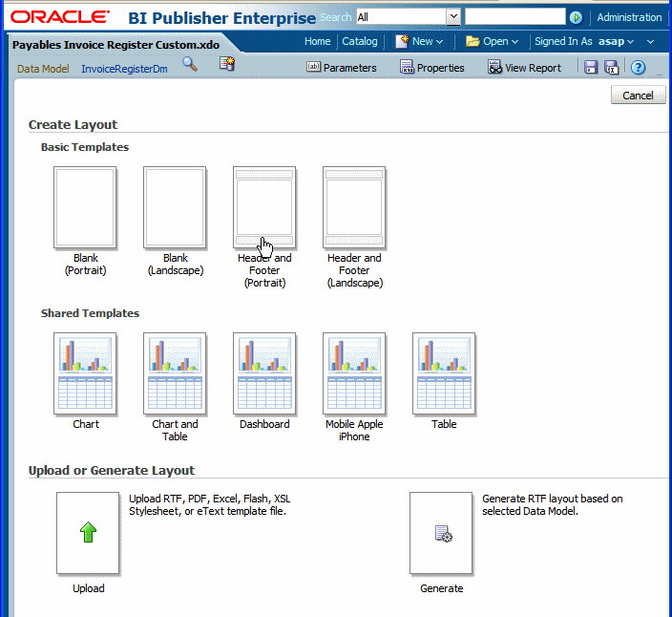Click the Save As icon
The height and width of the screenshot is (617, 672).
point(611,67)
